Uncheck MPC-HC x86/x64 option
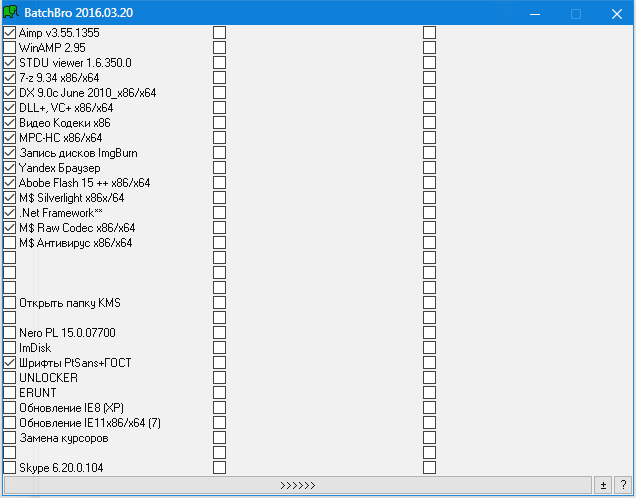 pyautogui.click(x=10, y=138)
